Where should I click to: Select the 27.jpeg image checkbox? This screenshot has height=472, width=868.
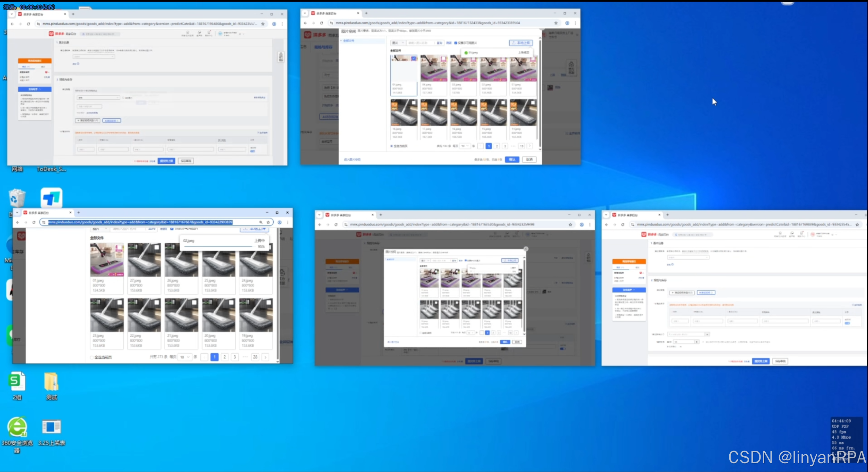pyautogui.click(x=157, y=247)
